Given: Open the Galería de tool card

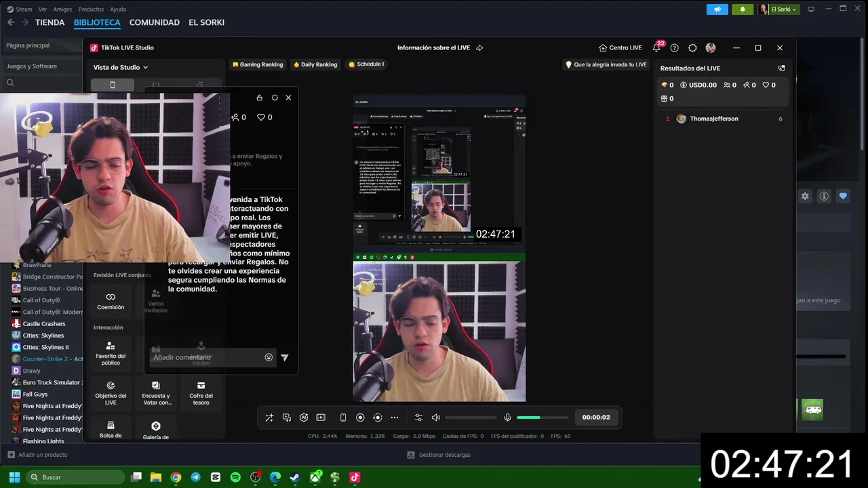Looking at the screenshot, I should (156, 430).
